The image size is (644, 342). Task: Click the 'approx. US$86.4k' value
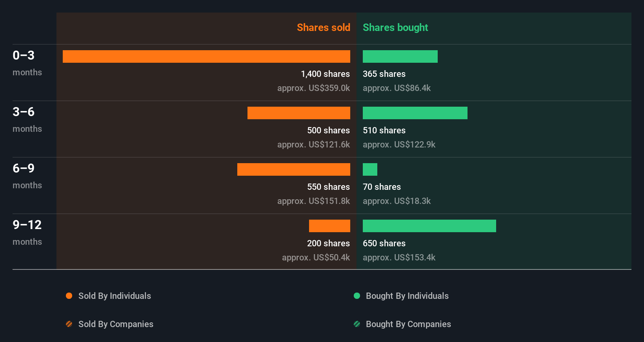click(x=397, y=88)
